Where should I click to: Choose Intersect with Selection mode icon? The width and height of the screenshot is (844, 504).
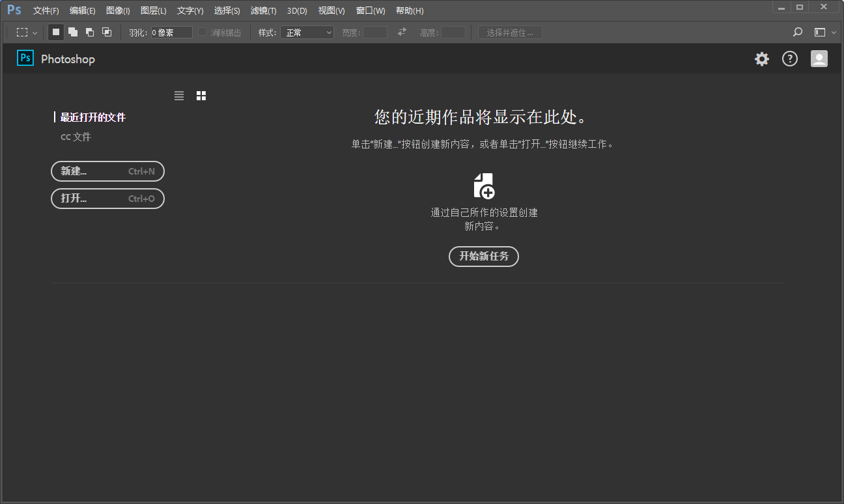point(107,32)
